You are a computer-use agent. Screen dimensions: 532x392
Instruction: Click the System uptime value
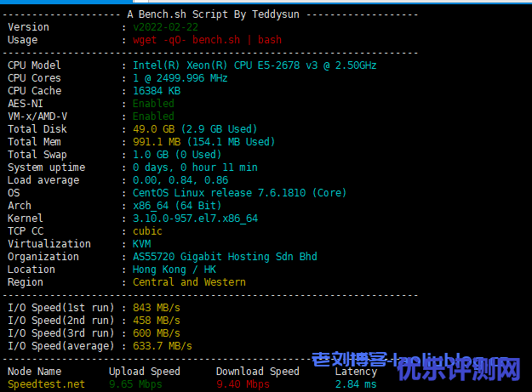[194, 168]
